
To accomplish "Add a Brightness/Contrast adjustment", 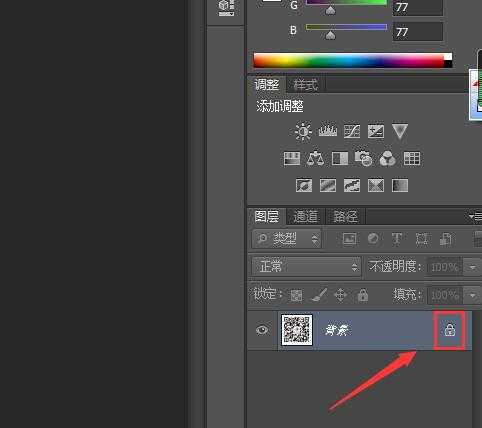I will [303, 131].
